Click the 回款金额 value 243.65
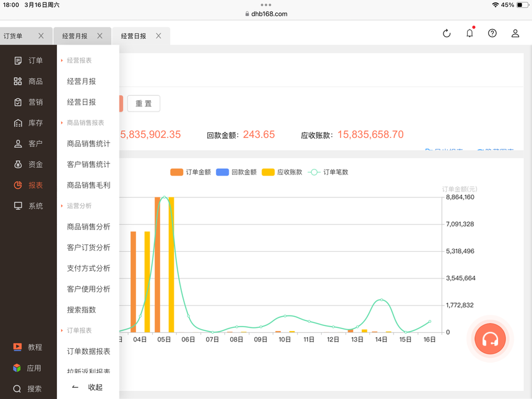Image resolution: width=532 pixels, height=399 pixels. point(259,135)
